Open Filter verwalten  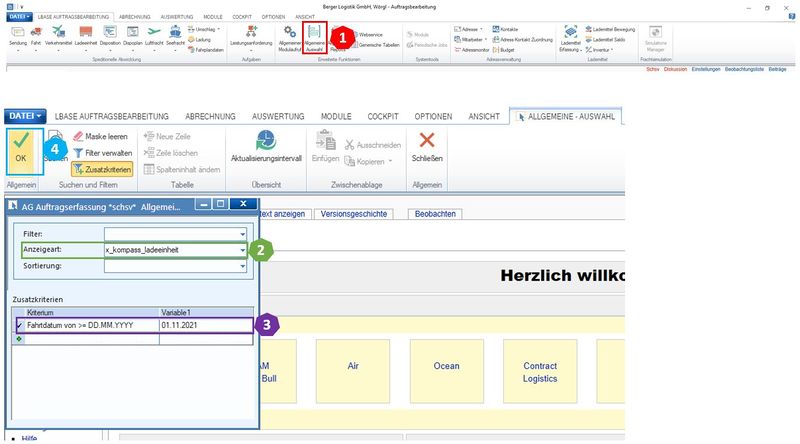pyautogui.click(x=103, y=153)
